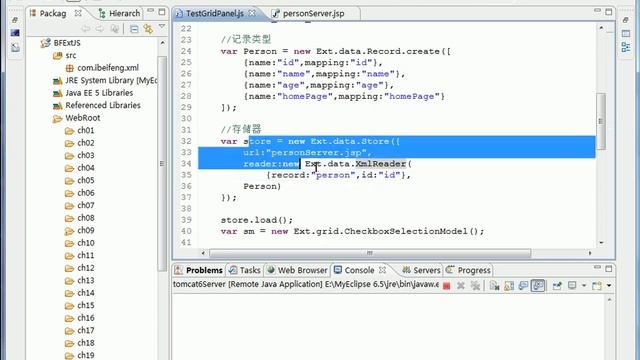
Task: Open the Display Selected Console dropdown arrow
Action: tap(584, 286)
